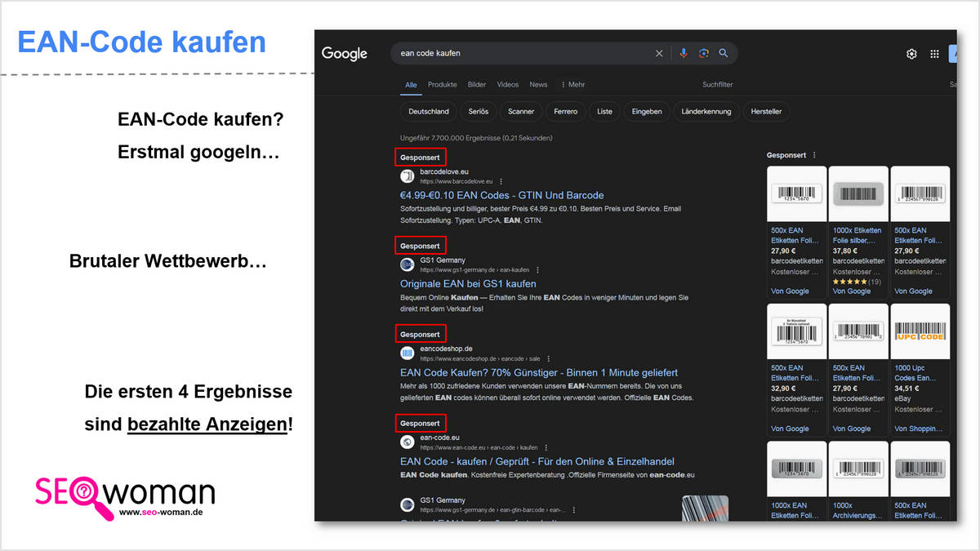Open settings gear icon in Google header
Image resolution: width=980 pixels, height=551 pixels.
click(x=911, y=54)
